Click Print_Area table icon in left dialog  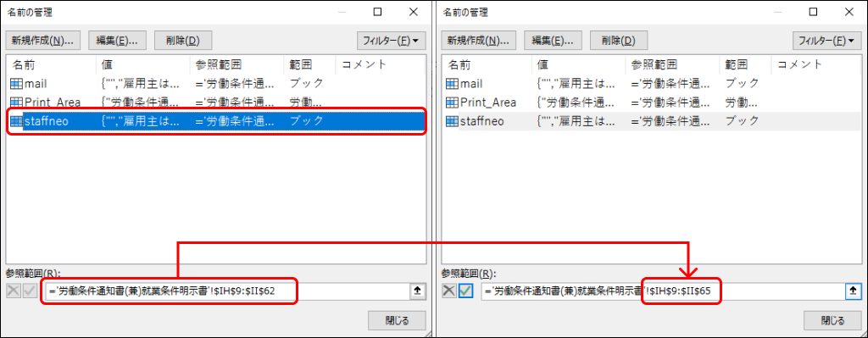tap(17, 103)
